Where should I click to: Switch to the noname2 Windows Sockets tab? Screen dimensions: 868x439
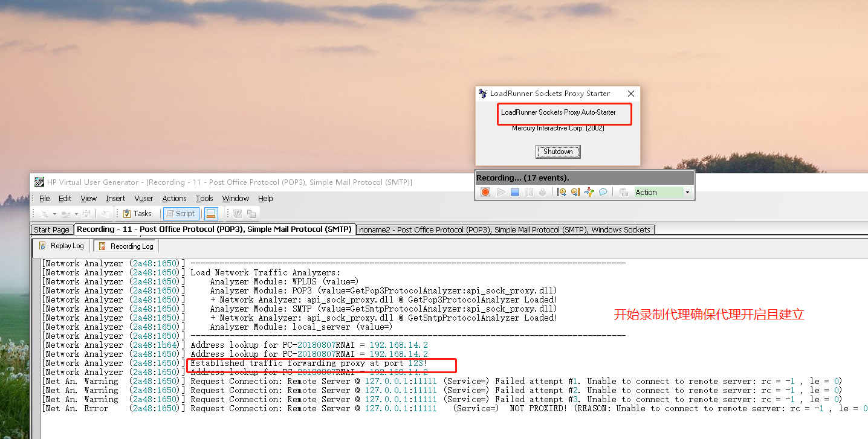505,229
